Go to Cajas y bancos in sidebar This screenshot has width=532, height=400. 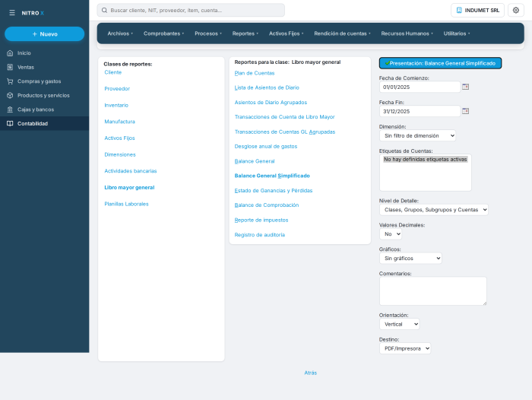coord(44,110)
